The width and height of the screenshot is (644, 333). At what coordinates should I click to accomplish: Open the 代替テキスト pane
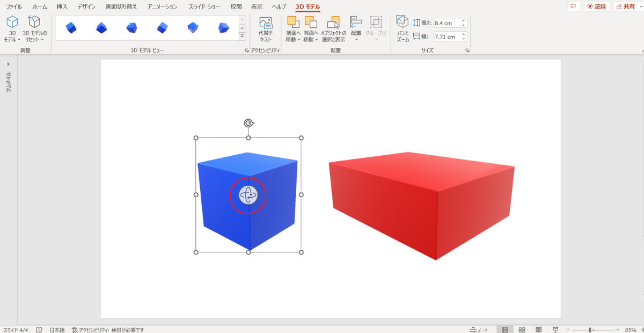pos(266,30)
